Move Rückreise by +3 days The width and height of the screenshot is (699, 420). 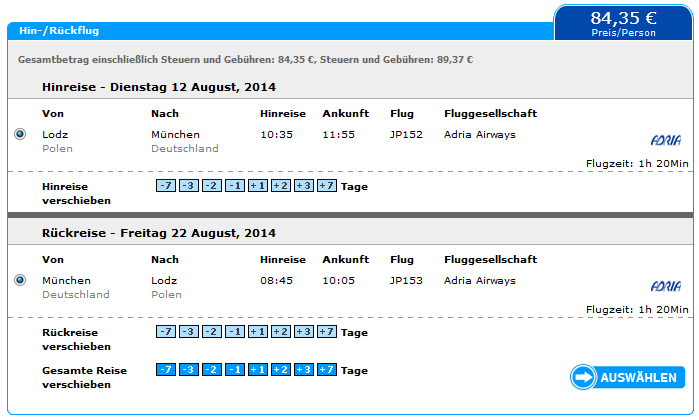[x=304, y=332]
